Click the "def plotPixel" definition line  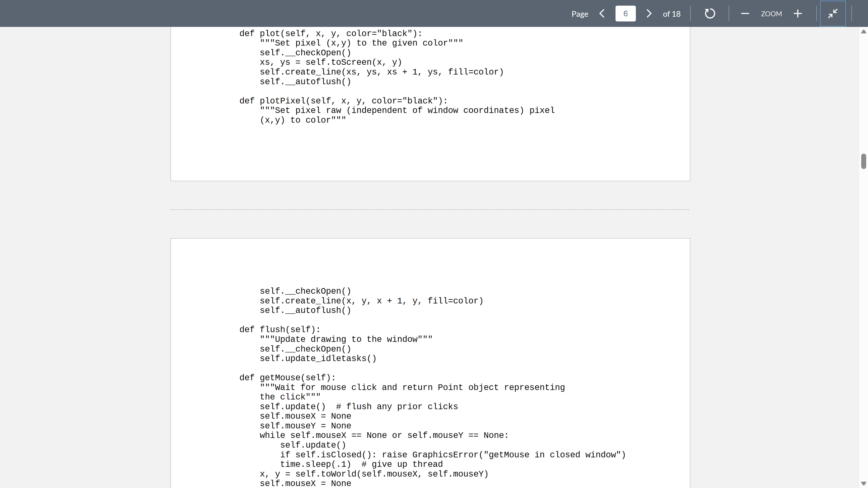(x=343, y=101)
